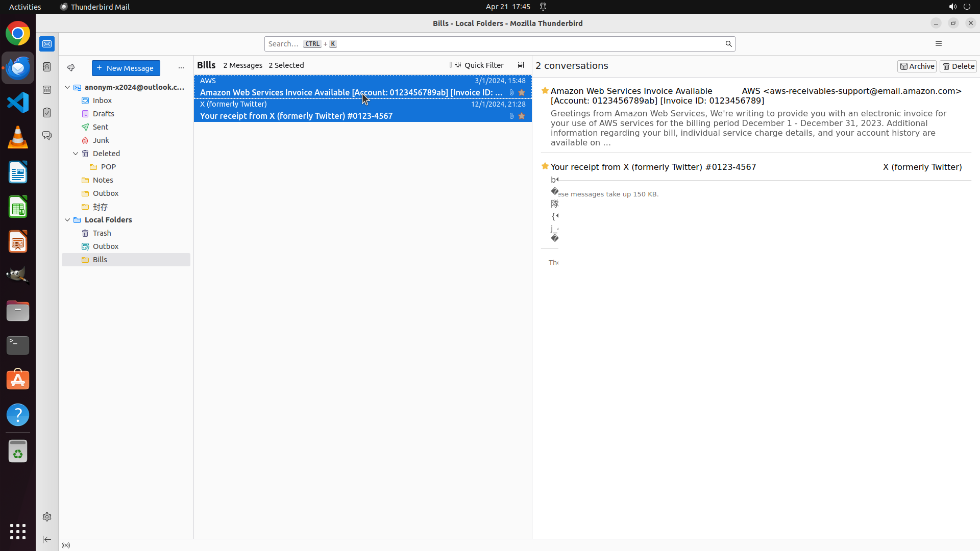The width and height of the screenshot is (980, 551).
Task: Collapse the spaces toolbar
Action: (47, 539)
